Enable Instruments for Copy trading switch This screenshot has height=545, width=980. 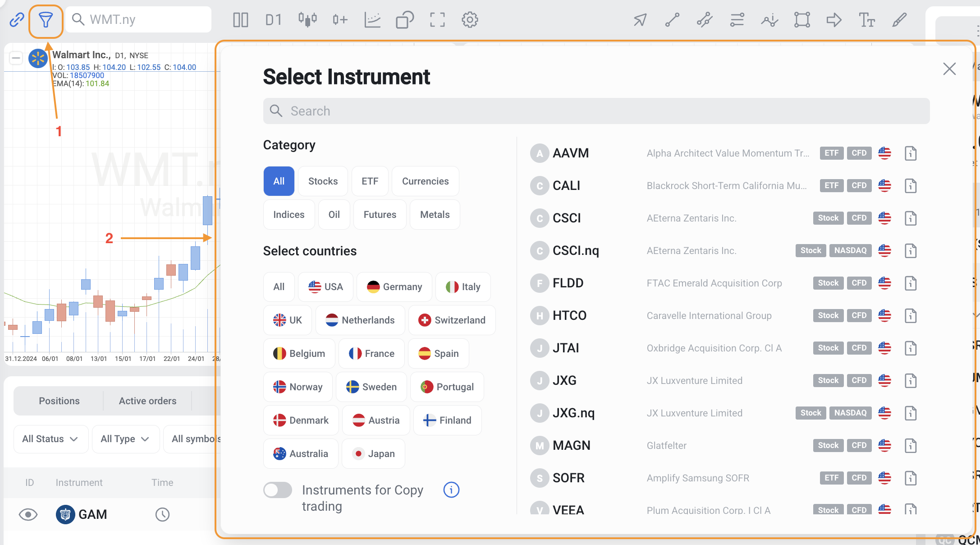pos(278,490)
